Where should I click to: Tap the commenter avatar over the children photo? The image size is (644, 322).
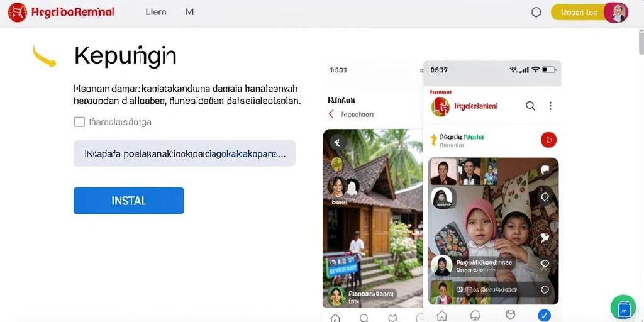[442, 265]
